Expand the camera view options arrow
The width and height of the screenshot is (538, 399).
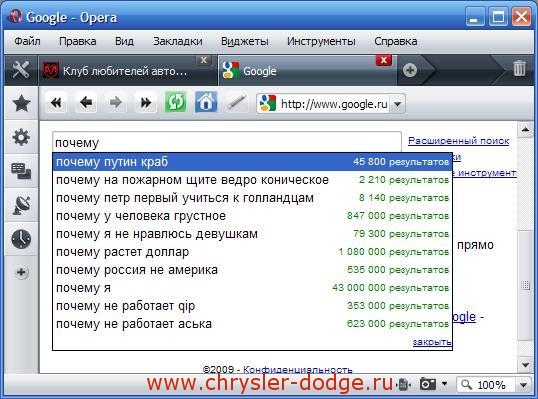point(444,384)
